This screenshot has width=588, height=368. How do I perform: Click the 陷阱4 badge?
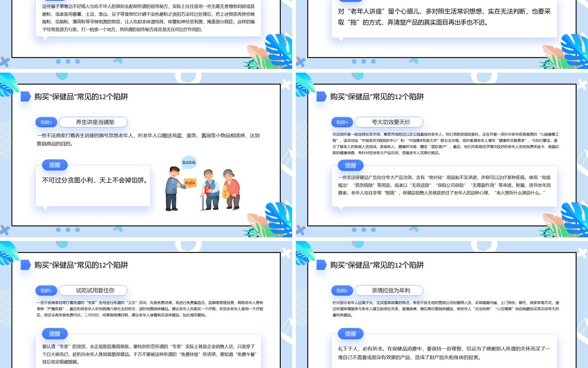coord(342,122)
